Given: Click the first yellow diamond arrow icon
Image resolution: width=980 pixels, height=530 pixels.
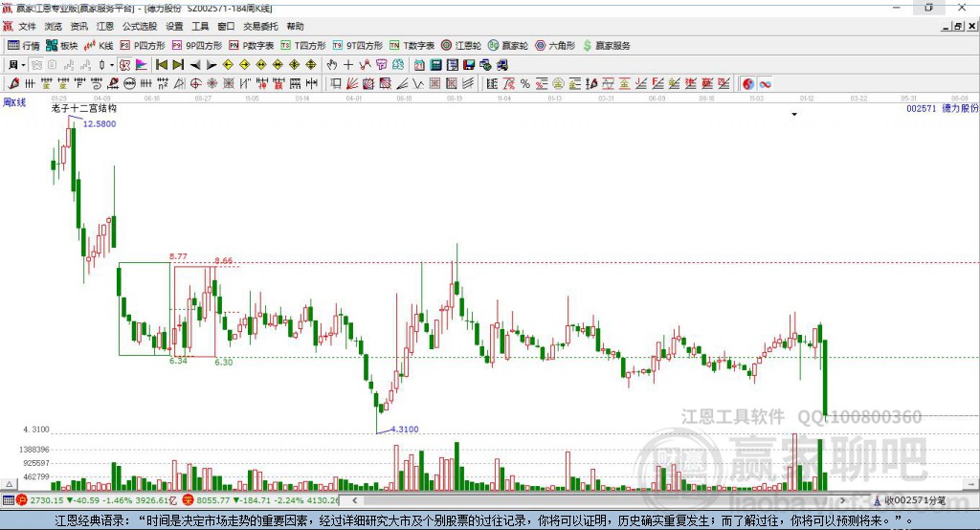Looking at the screenshot, I should pyautogui.click(x=228, y=65).
